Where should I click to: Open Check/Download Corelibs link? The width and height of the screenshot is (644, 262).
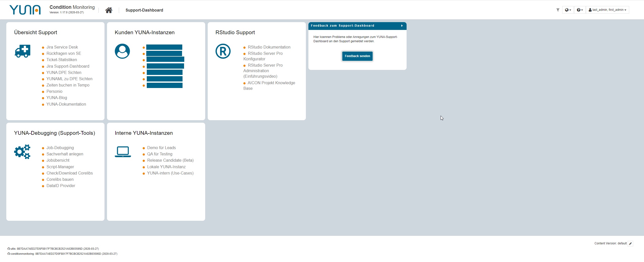[69, 173]
